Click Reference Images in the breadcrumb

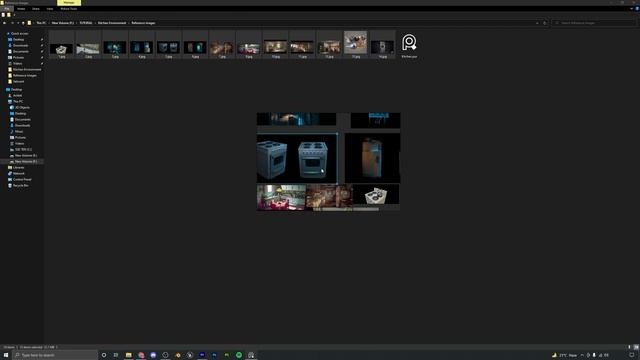(x=143, y=23)
